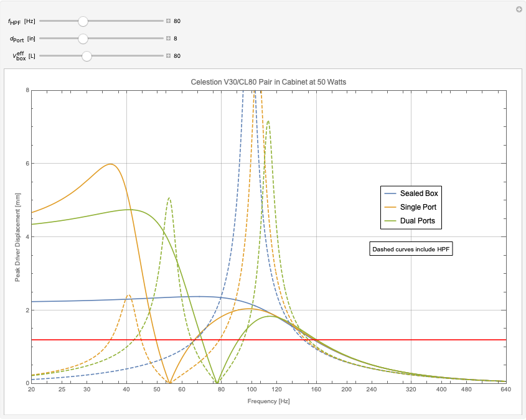Click the 160 tick label on frequency axis
This screenshot has height=420, width=526.
tap(316, 390)
